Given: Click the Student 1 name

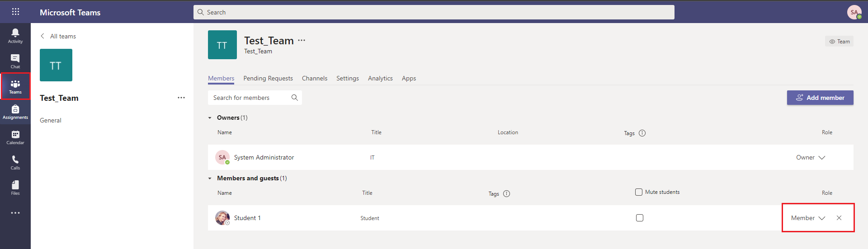Looking at the screenshot, I should pos(247,218).
